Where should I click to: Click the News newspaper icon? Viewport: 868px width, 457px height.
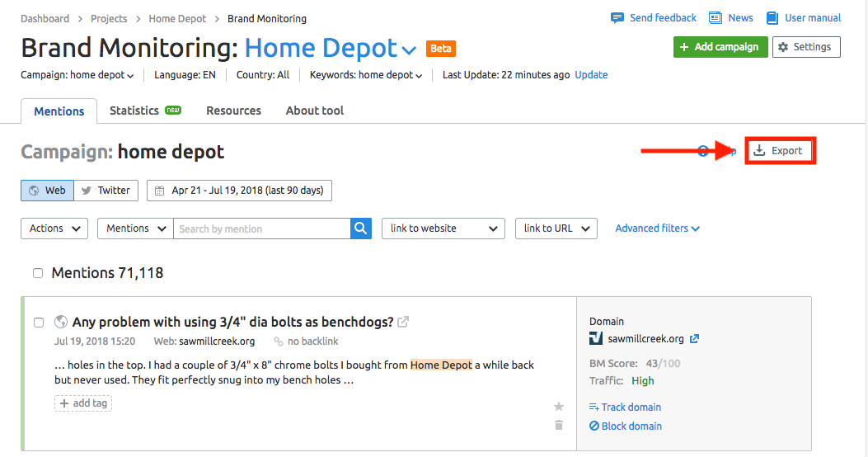(x=716, y=17)
